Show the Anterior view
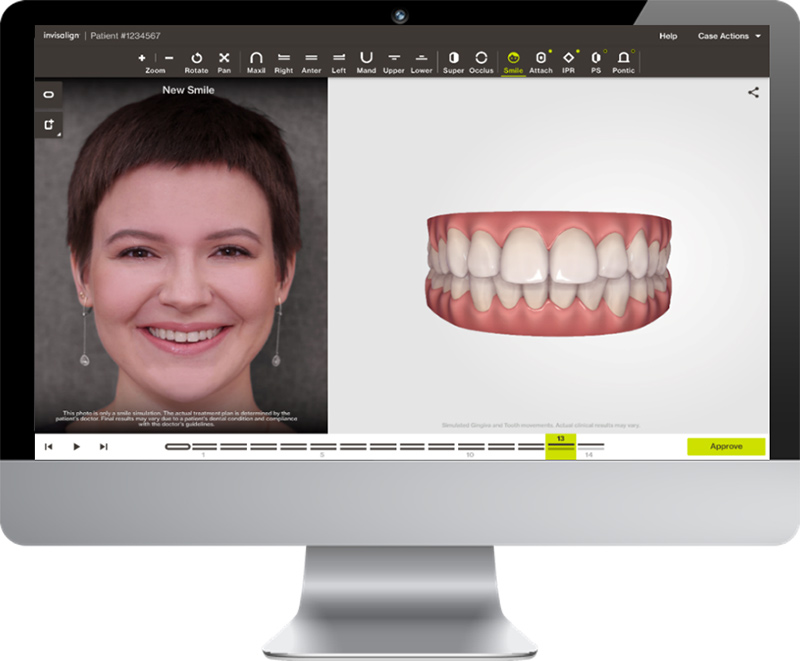Image resolution: width=800 pixels, height=661 pixels. (311, 59)
